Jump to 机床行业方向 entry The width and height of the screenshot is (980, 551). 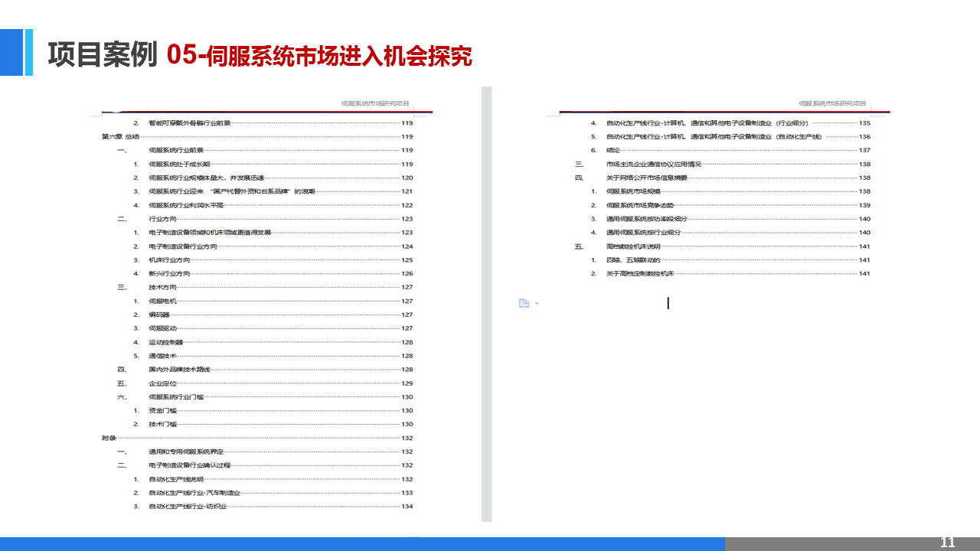point(169,260)
